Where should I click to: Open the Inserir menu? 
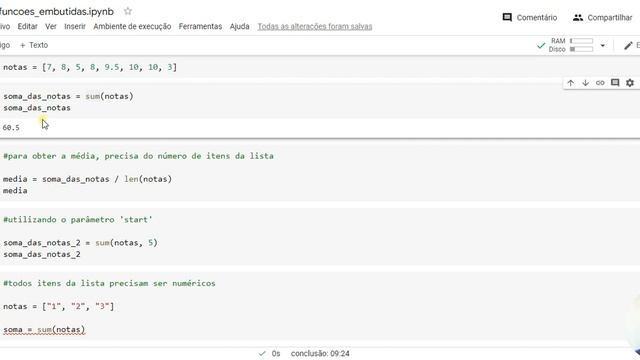[75, 27]
